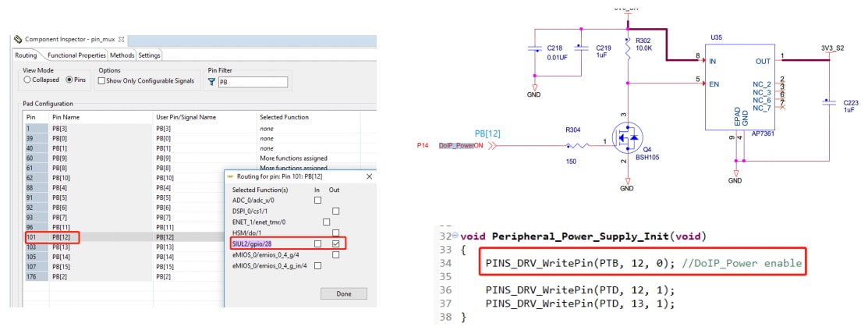Switch to the Functional Properties tab
Viewport: 868px width, 334px height.
pos(76,55)
